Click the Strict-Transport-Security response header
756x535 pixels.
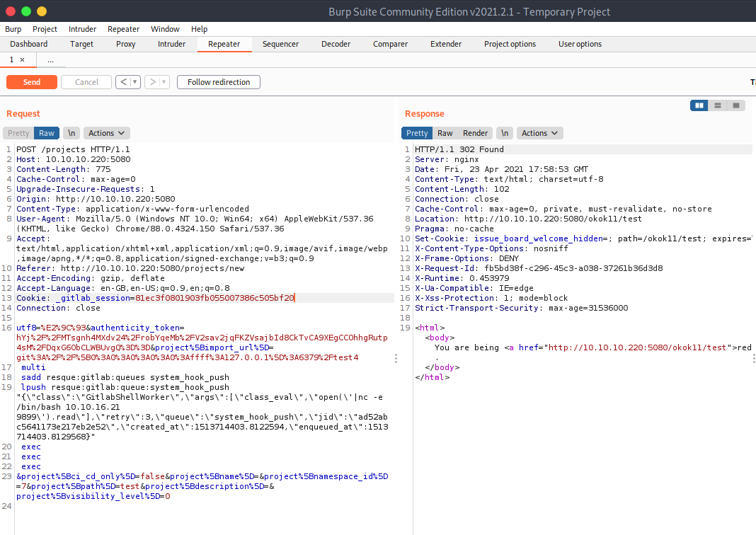click(x=522, y=308)
